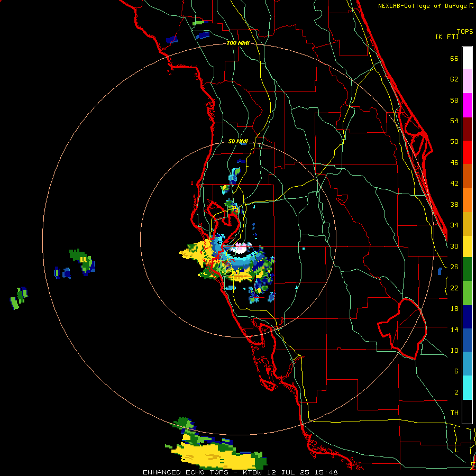Click the 34 legend value
This screenshot has height=476, width=476.
(454, 225)
